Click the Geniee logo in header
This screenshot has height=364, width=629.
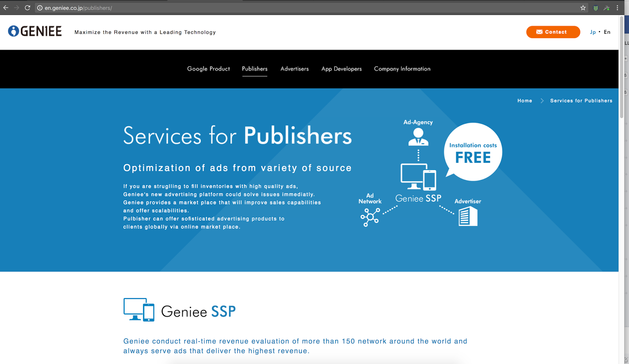click(x=35, y=31)
